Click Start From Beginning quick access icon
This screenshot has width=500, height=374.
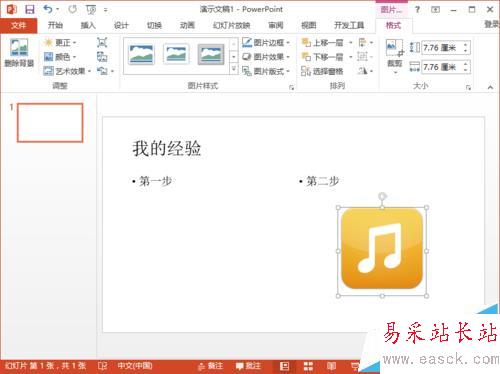tap(91, 10)
